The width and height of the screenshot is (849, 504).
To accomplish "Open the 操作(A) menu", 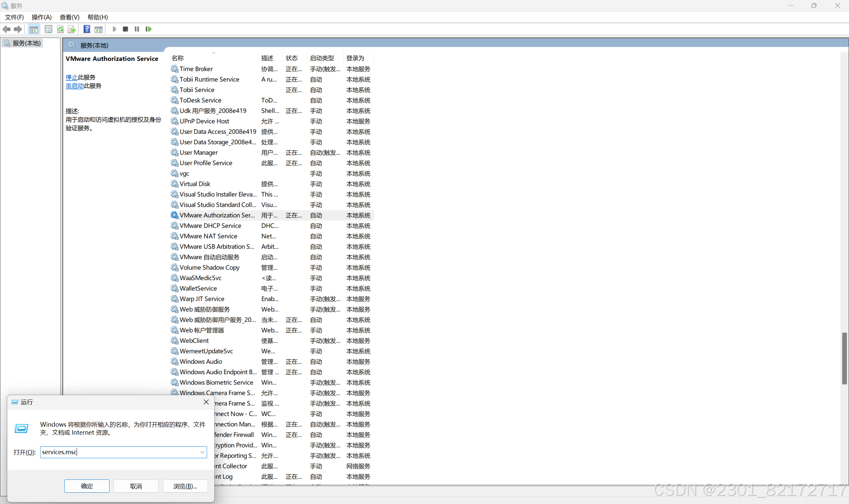I will pyautogui.click(x=41, y=17).
